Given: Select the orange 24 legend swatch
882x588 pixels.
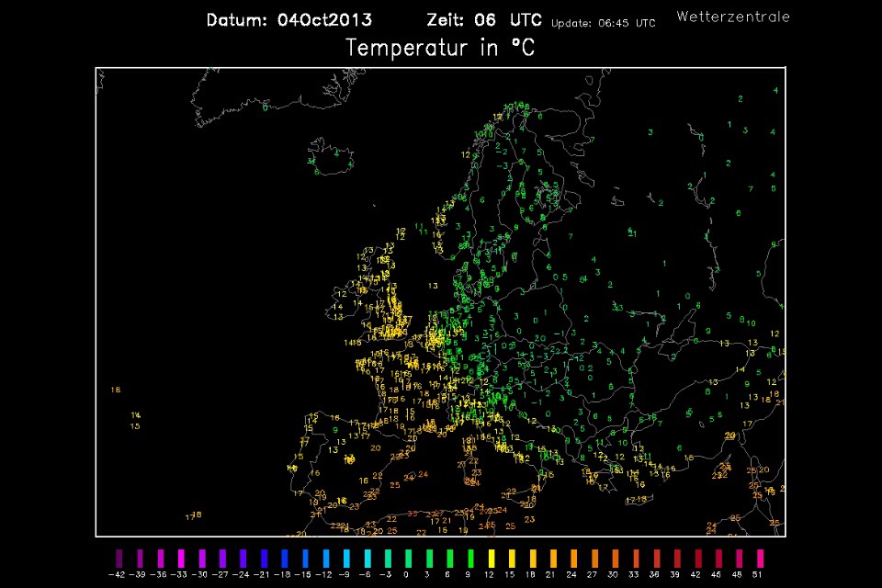Looking at the screenshot, I should click(573, 558).
